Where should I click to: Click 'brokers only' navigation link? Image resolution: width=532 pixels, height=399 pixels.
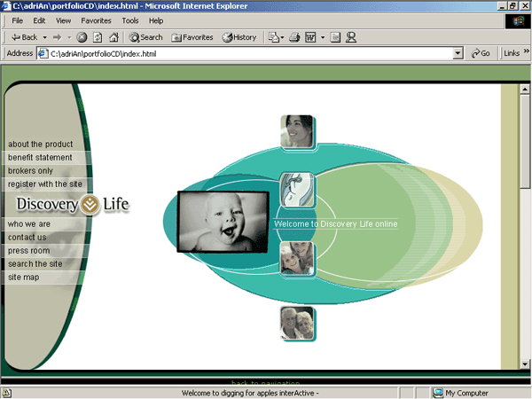pyautogui.click(x=31, y=170)
